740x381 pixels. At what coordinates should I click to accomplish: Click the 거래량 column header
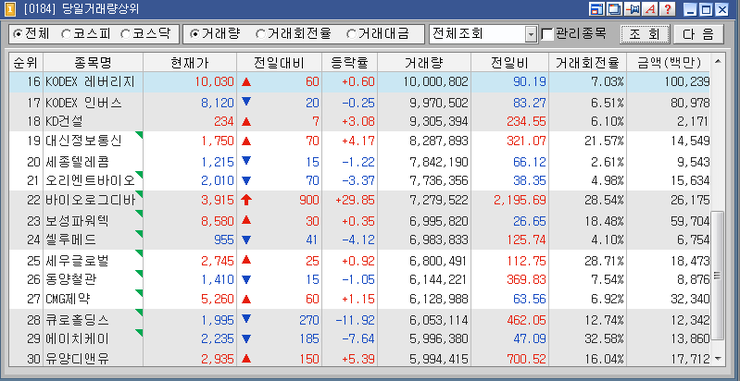(424, 62)
